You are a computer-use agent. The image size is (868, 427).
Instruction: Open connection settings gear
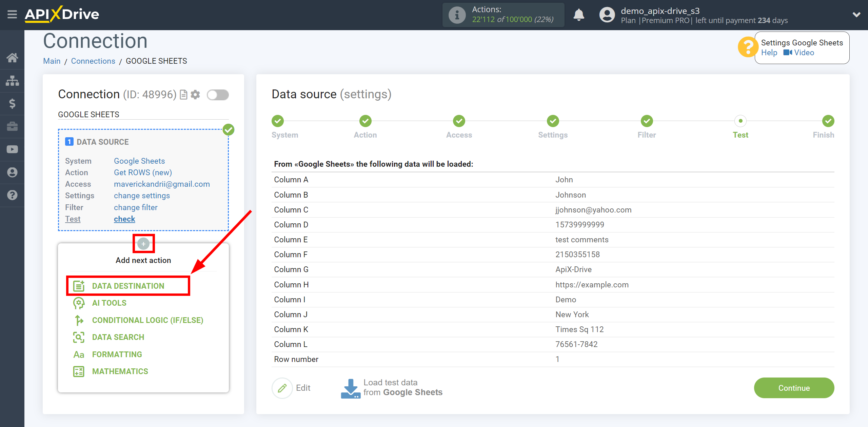[x=195, y=95]
